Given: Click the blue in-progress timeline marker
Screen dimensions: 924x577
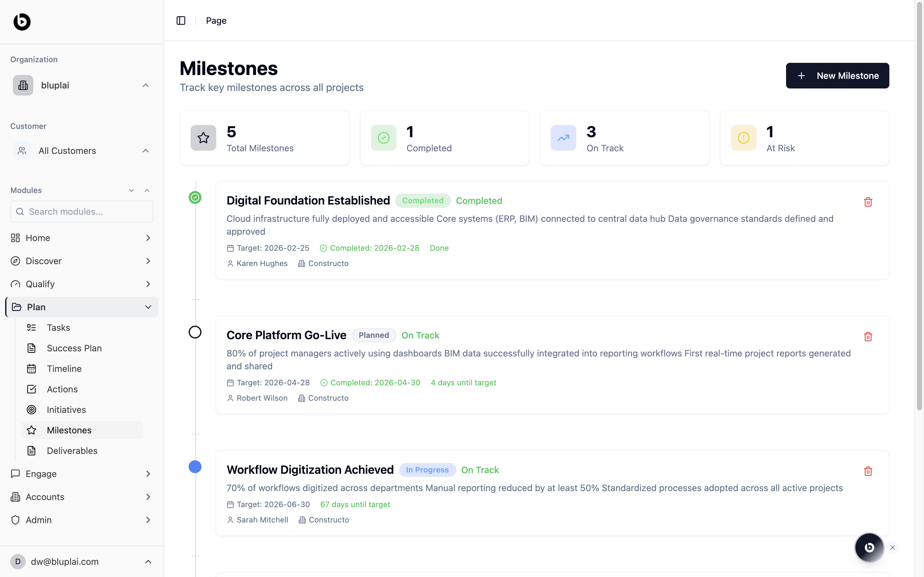Looking at the screenshot, I should click(195, 467).
